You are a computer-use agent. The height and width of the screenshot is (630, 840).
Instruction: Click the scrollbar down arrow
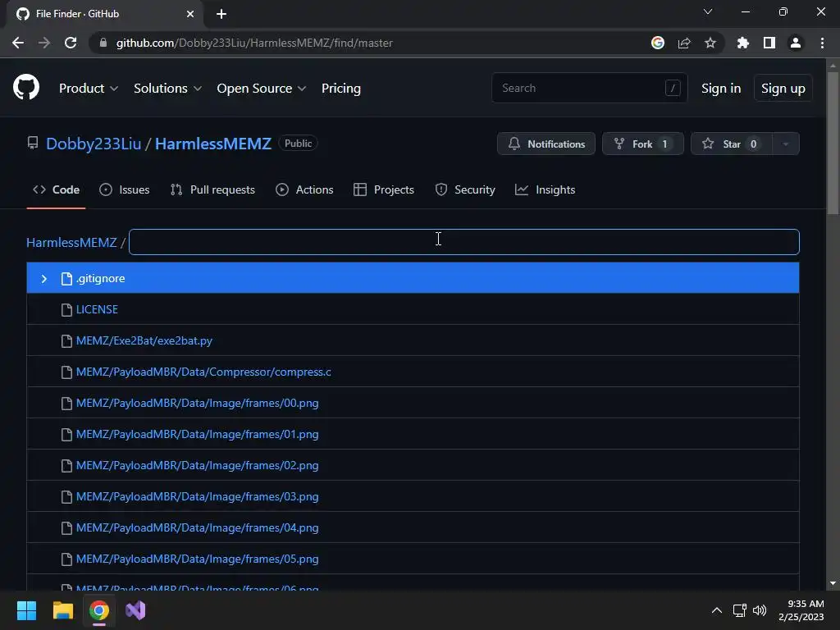[x=833, y=583]
